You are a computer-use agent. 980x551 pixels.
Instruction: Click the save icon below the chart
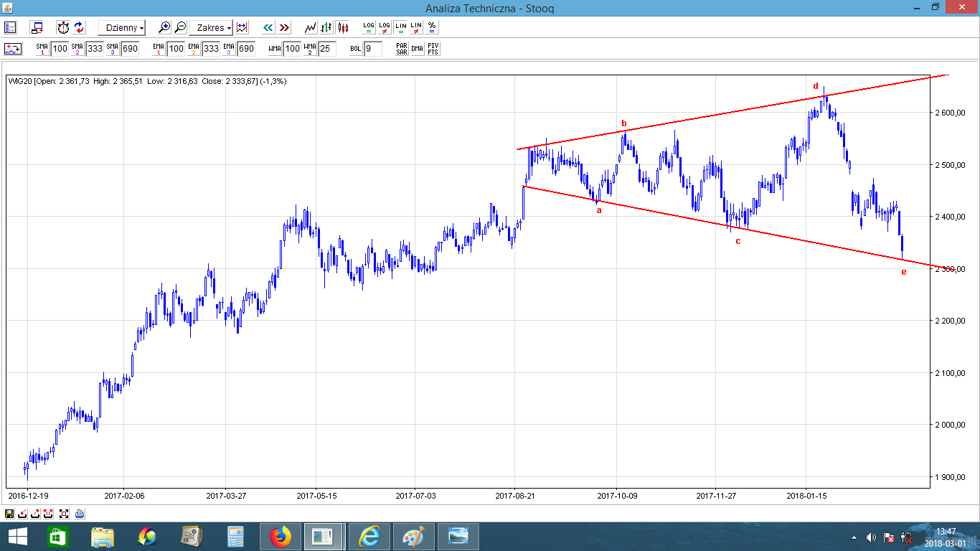point(9,514)
